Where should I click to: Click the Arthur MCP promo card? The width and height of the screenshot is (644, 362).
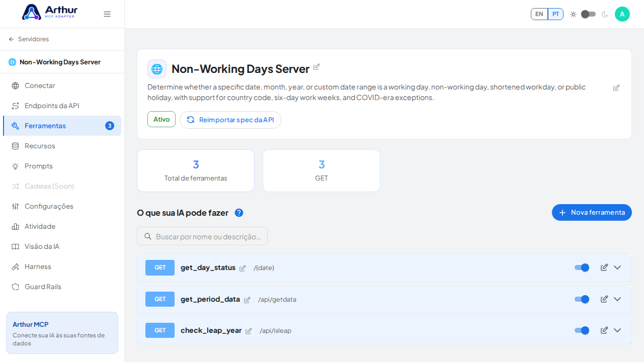(x=62, y=333)
